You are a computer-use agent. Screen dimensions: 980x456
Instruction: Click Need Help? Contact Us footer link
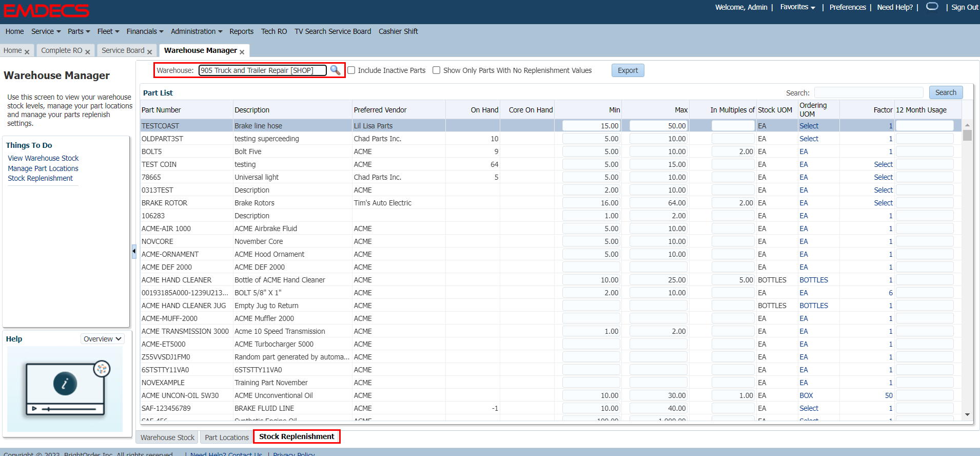coord(226,454)
